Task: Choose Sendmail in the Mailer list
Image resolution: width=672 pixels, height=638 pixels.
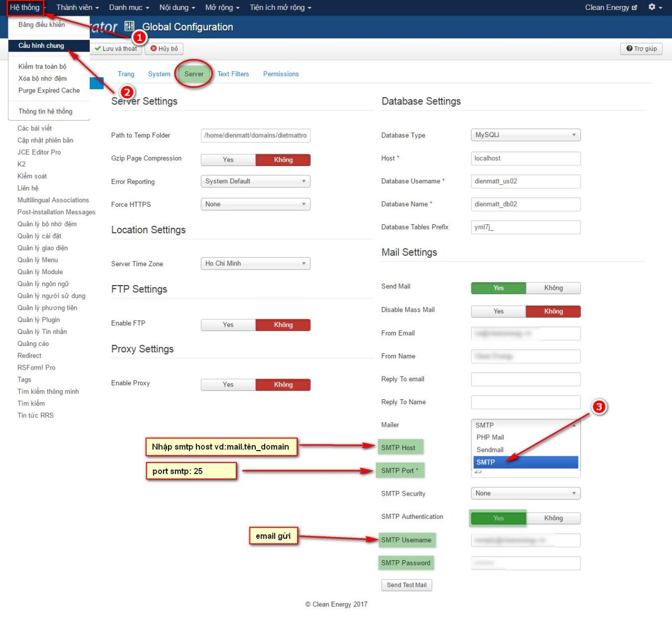Action: point(526,450)
